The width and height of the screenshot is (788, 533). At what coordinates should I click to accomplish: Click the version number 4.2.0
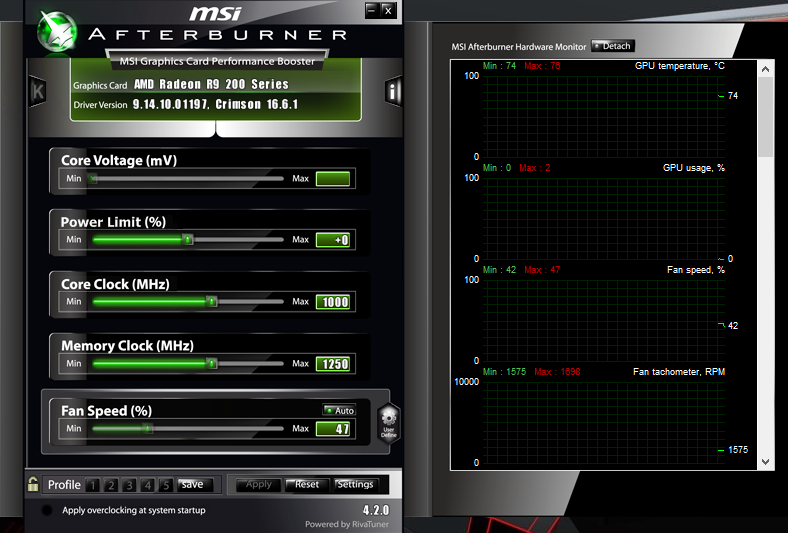click(376, 510)
